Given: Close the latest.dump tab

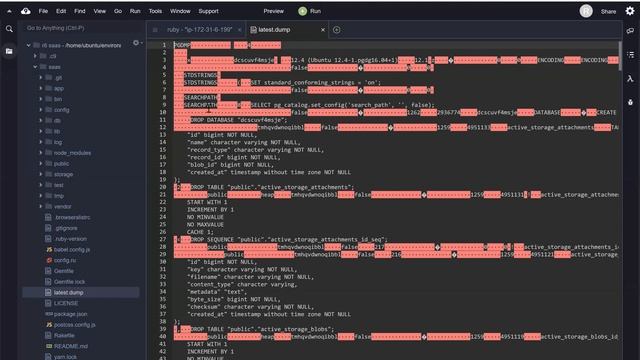Looking at the screenshot, I should (x=323, y=29).
